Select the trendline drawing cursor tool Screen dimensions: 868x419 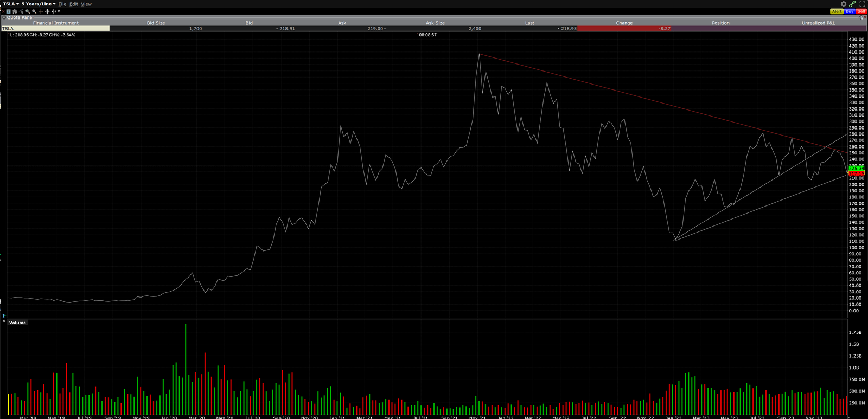[x=21, y=11]
